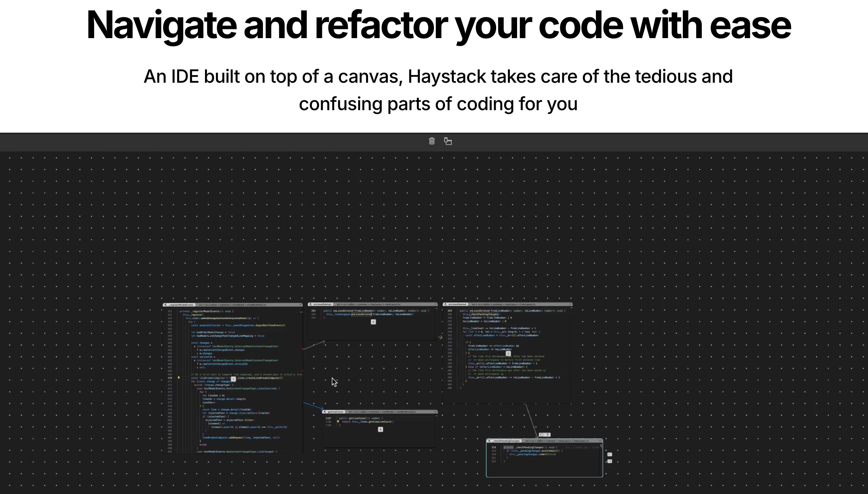The image size is (868, 494).
Task: Select the onLinesDeleted tab in the linesLayout.ts editor
Action: coord(455,304)
